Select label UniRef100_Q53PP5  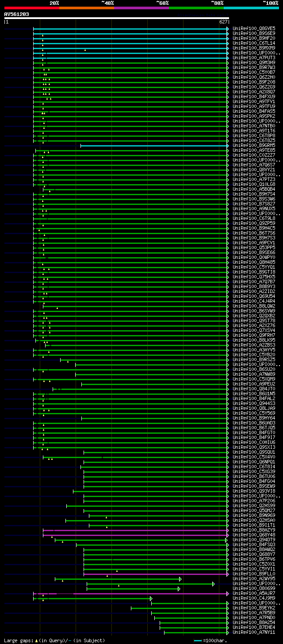click(x=254, y=247)
